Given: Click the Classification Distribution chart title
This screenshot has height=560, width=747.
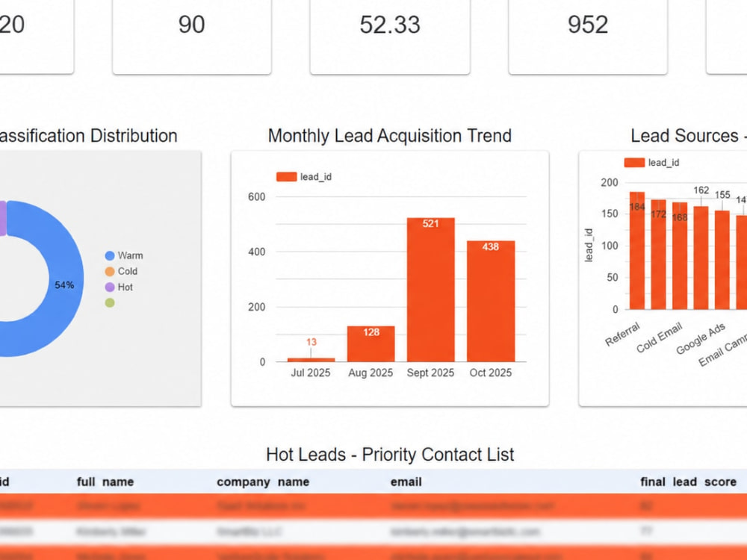Looking at the screenshot, I should pyautogui.click(x=89, y=136).
